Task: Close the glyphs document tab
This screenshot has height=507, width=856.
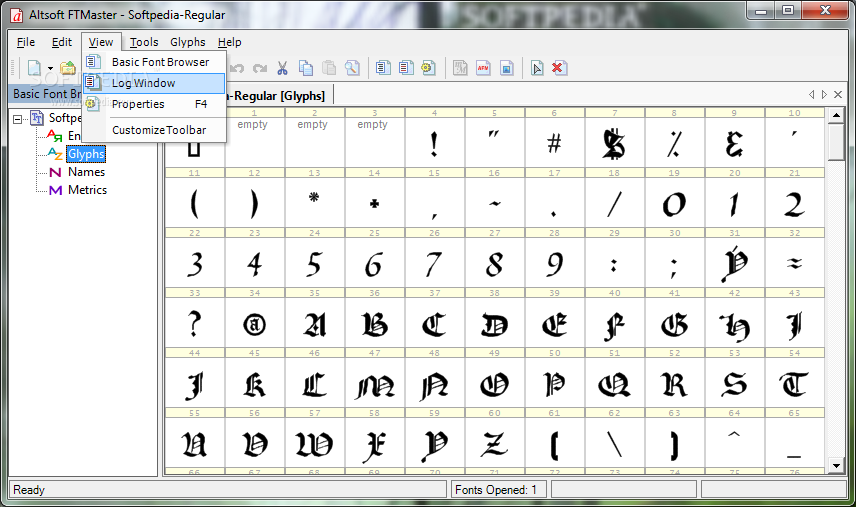Action: [838, 95]
